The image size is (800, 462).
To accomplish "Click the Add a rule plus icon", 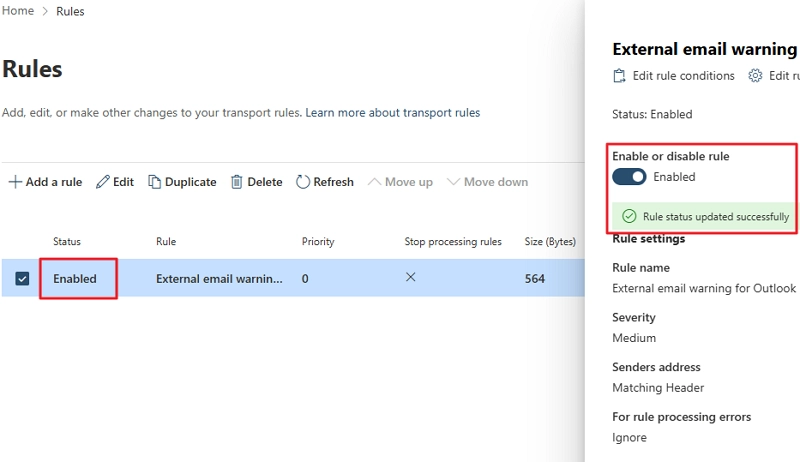I will point(15,182).
